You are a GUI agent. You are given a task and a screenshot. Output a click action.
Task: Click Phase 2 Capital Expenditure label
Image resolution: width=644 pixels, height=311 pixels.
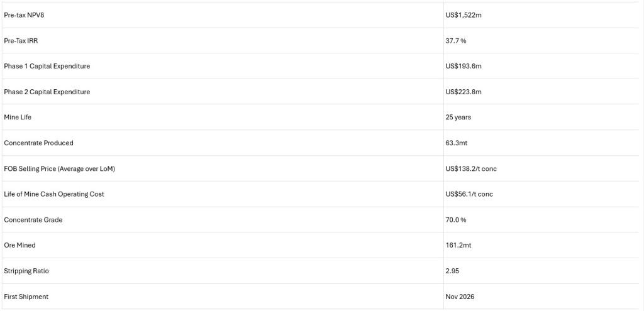click(47, 92)
